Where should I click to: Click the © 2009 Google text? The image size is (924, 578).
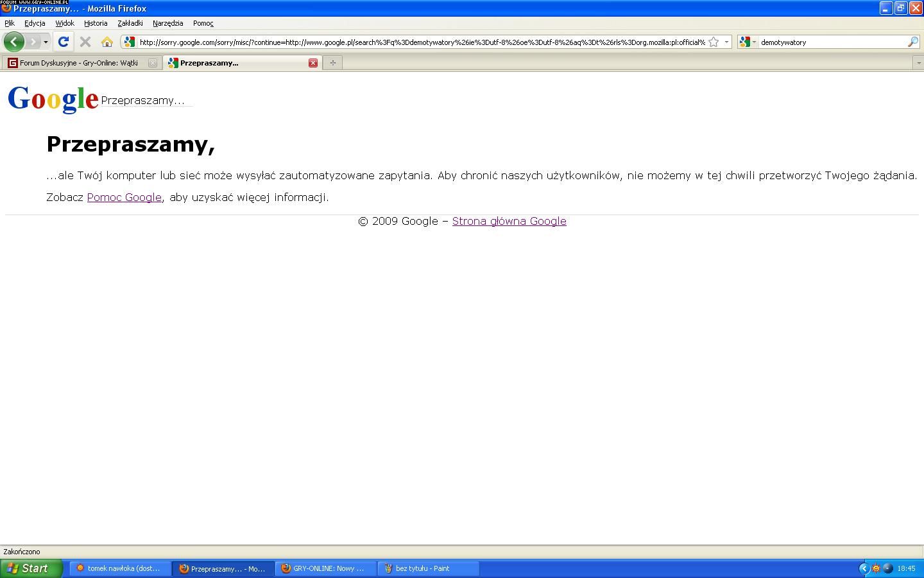click(x=398, y=221)
